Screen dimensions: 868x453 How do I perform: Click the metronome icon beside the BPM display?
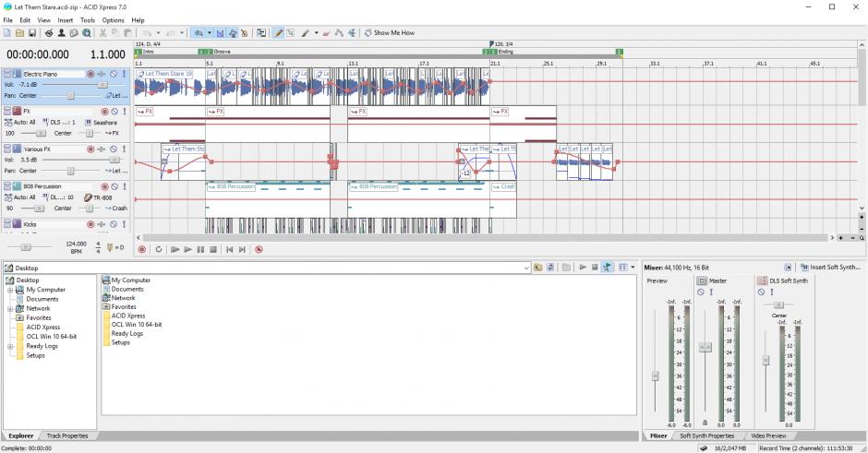click(x=110, y=247)
